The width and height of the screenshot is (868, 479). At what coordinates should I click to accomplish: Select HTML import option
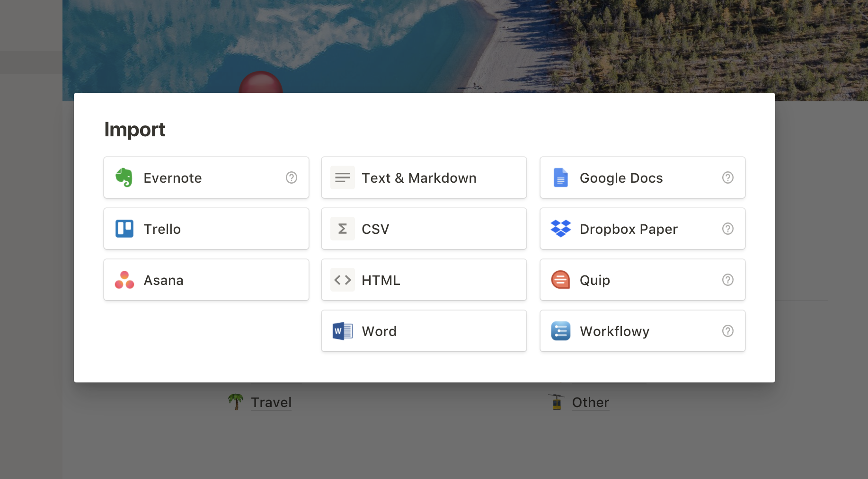point(424,280)
